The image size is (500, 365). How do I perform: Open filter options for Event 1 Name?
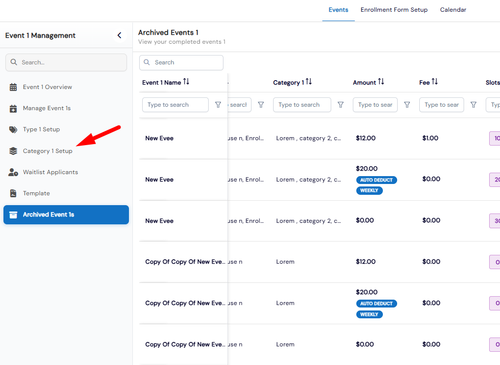pyautogui.click(x=218, y=105)
